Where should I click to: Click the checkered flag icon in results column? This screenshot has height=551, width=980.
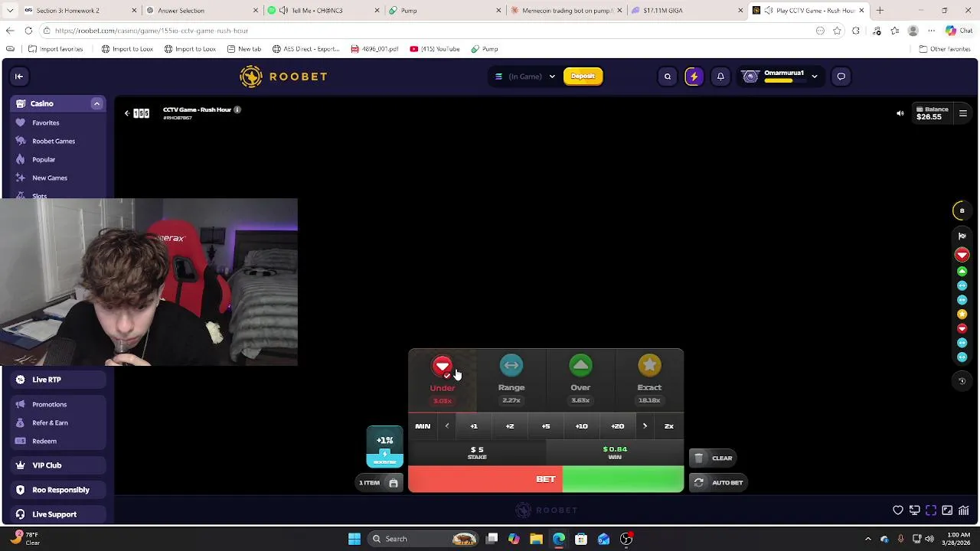tap(962, 236)
